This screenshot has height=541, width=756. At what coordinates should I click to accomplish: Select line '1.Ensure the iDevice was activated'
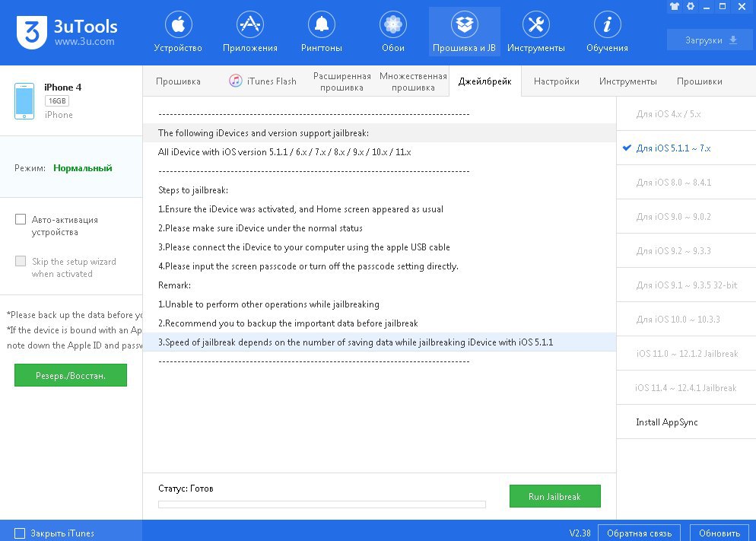(379, 208)
